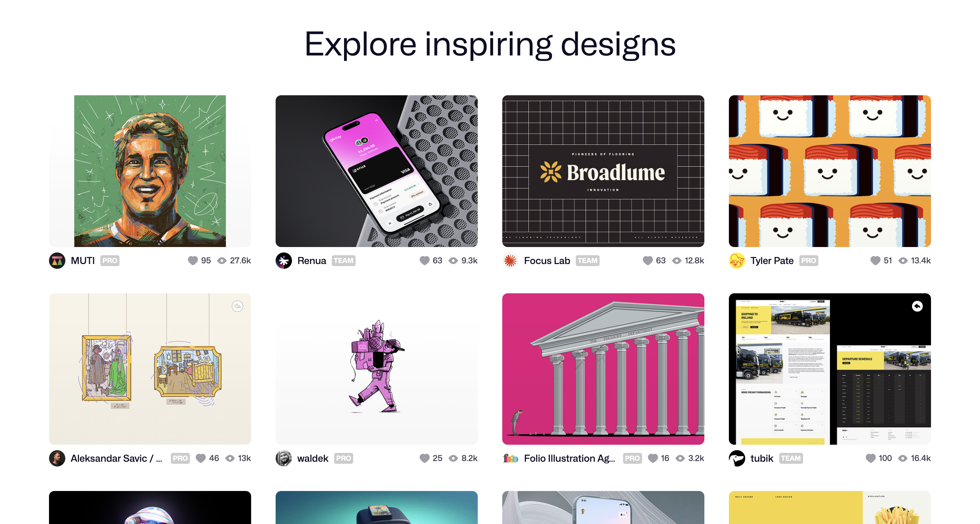Image resolution: width=980 pixels, height=524 pixels.
Task: Open MUTI's profile avatar
Action: click(x=57, y=261)
